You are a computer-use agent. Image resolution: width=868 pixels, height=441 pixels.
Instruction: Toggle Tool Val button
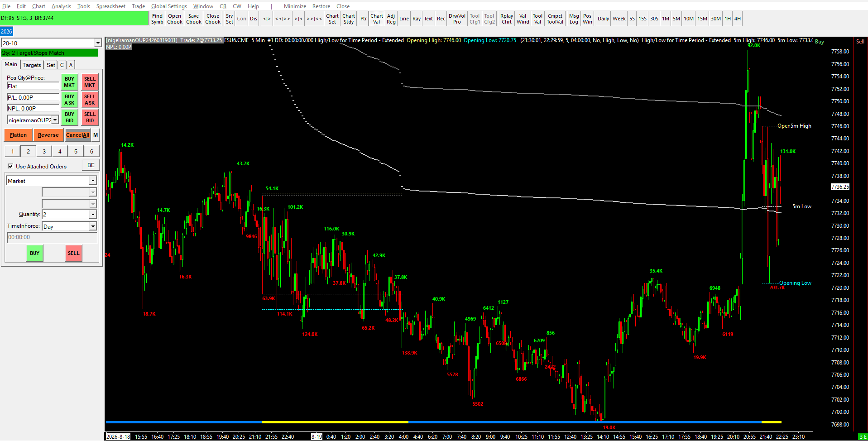click(537, 19)
